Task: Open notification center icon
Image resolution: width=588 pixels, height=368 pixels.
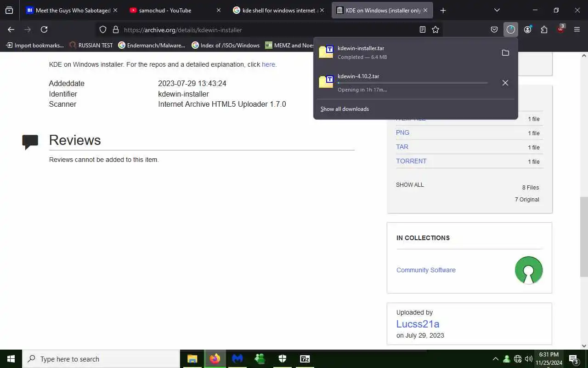Action: pos(573,359)
